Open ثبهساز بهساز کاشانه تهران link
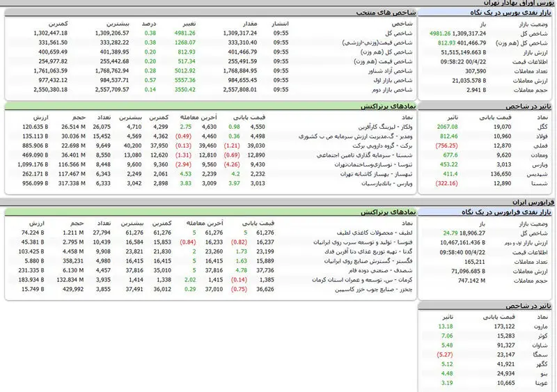 point(376,174)
